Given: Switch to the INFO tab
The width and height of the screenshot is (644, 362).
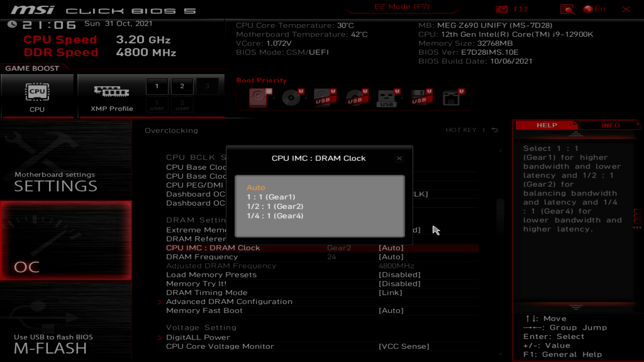Looking at the screenshot, I should click(610, 125).
